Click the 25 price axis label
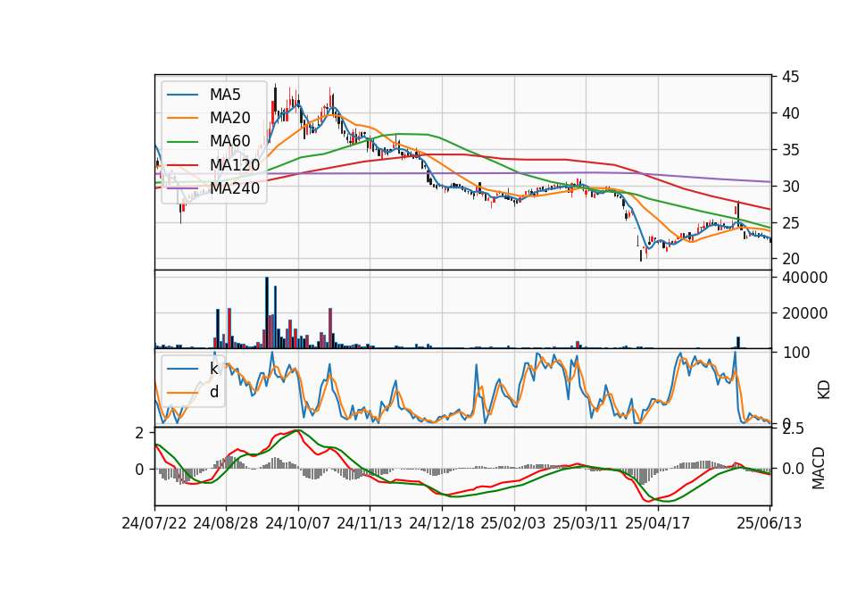The image size is (857, 616). 790,223
